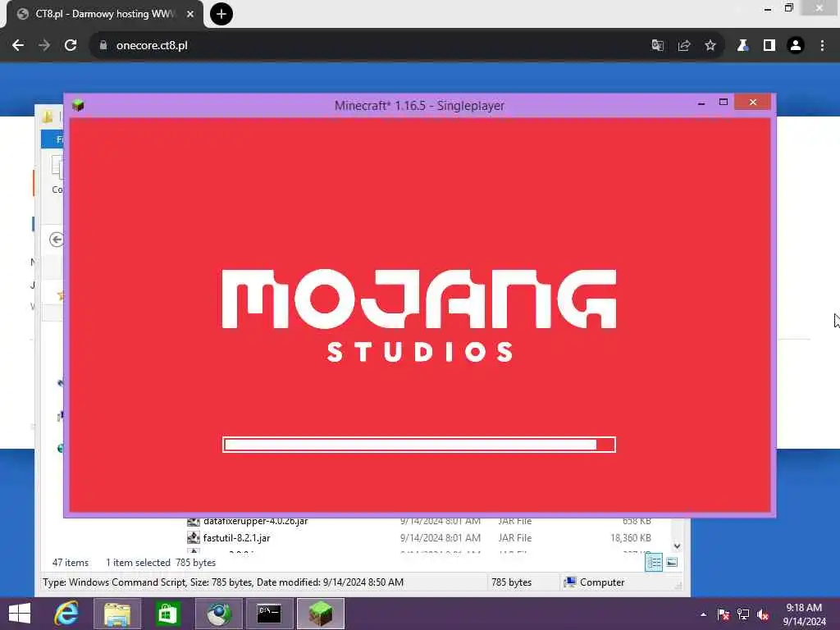Image resolution: width=840 pixels, height=630 pixels.
Task: Click the 18,360 KB size cell
Action: (x=631, y=538)
